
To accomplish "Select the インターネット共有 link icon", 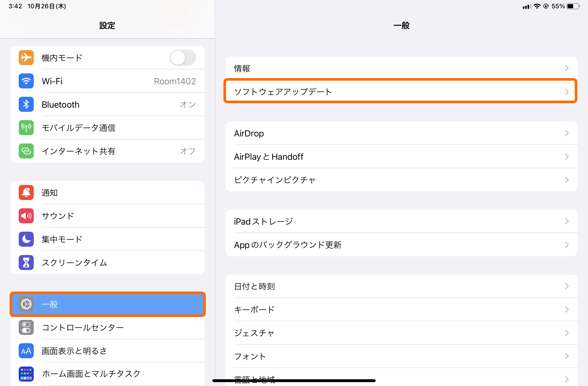I will point(26,151).
